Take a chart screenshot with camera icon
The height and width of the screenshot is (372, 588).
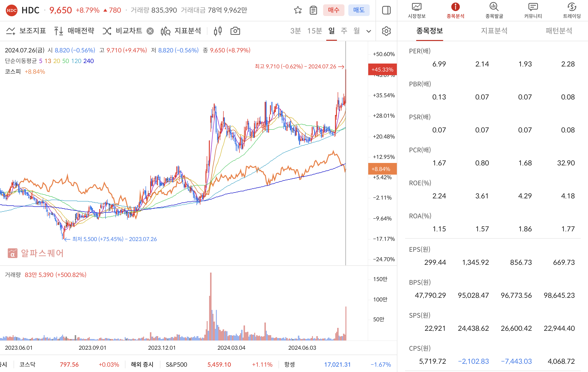pyautogui.click(x=235, y=31)
